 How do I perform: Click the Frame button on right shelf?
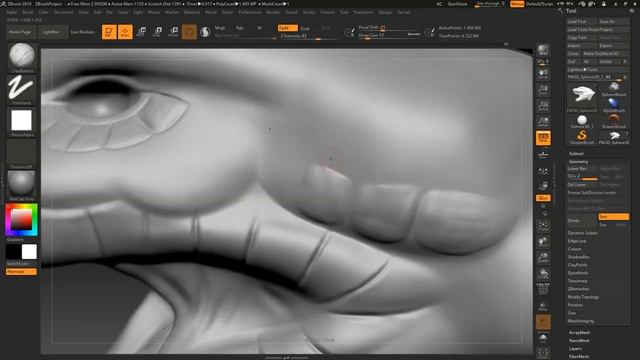(543, 226)
